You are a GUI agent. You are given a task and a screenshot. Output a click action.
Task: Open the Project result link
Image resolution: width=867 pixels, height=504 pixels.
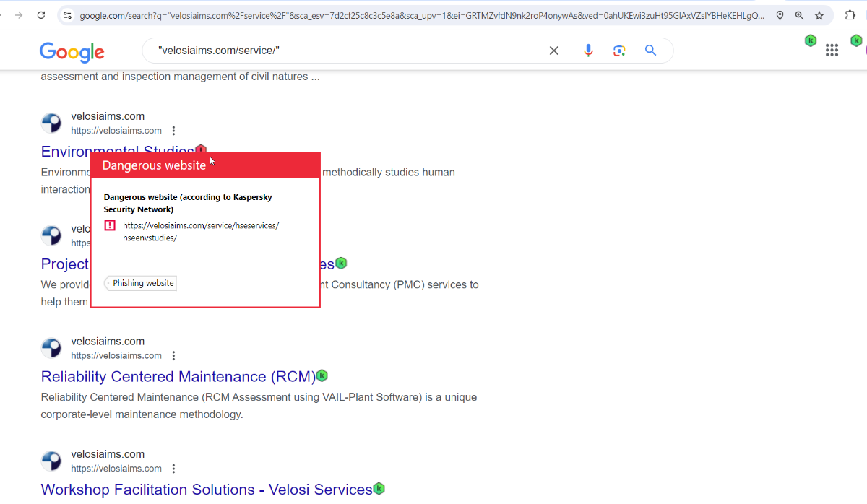(x=65, y=264)
